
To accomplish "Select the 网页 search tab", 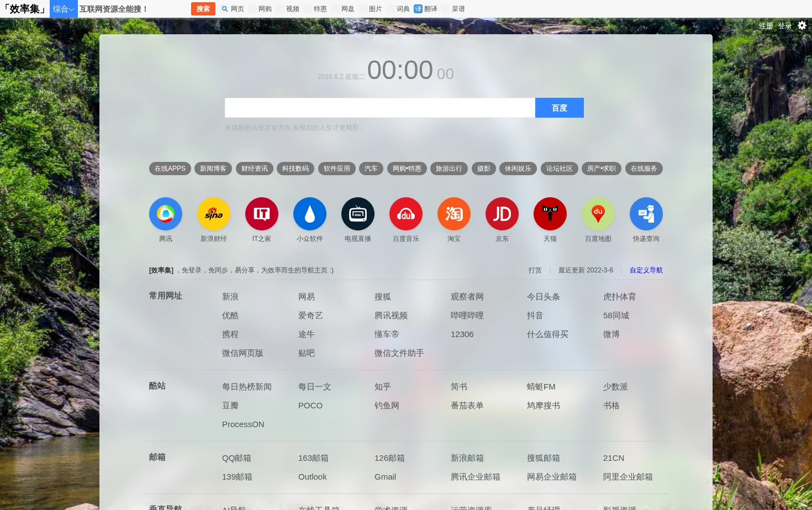I will click(233, 9).
